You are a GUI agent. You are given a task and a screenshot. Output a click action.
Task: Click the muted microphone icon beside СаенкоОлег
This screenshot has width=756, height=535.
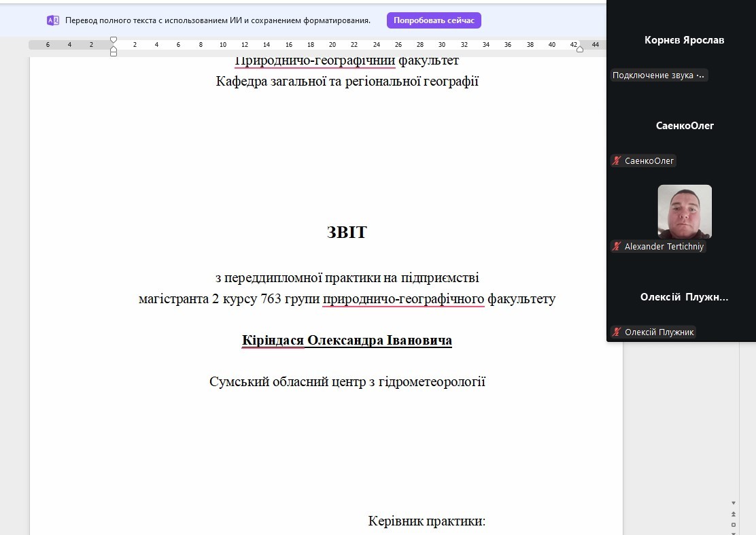click(x=617, y=161)
